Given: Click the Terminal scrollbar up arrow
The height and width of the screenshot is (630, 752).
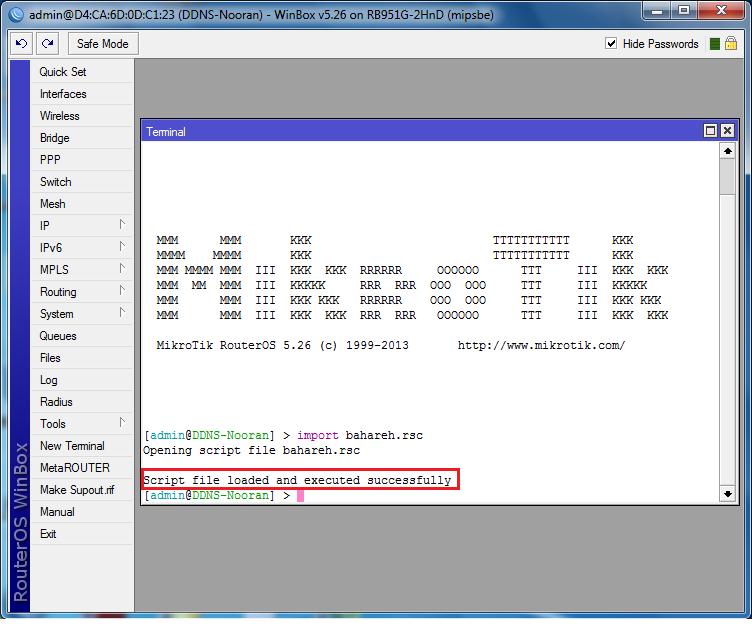Looking at the screenshot, I should pos(728,152).
